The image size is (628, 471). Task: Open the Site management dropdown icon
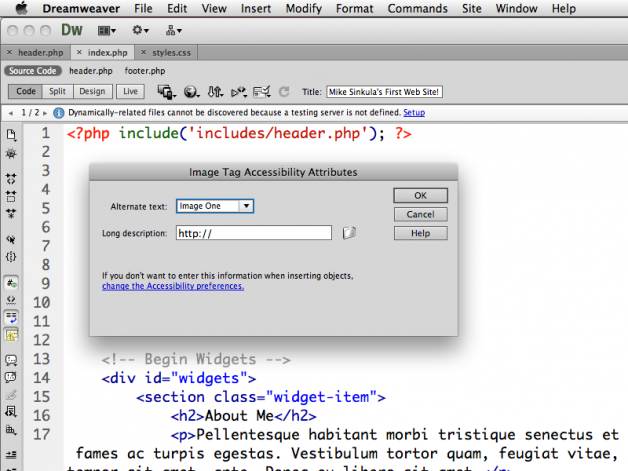[x=173, y=30]
